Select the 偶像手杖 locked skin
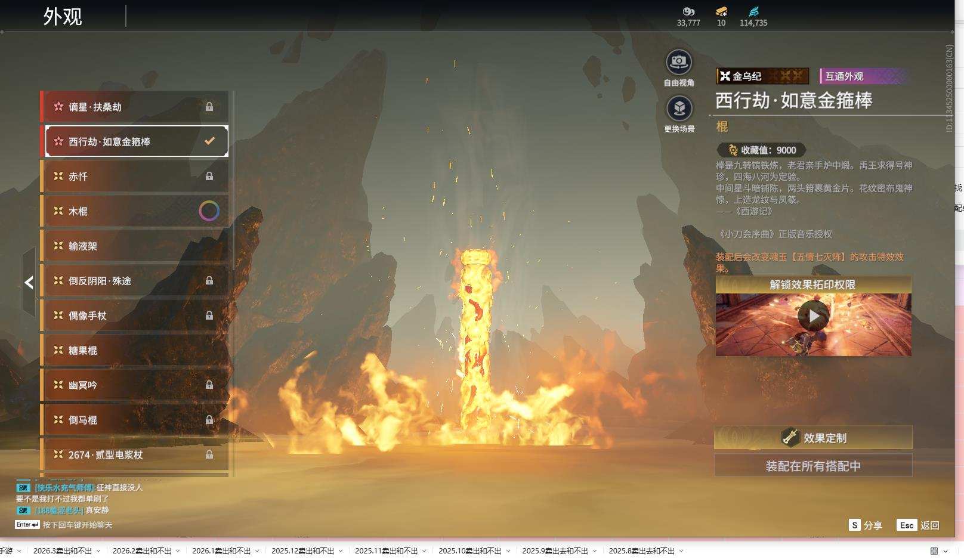The image size is (964, 560). coord(134,315)
